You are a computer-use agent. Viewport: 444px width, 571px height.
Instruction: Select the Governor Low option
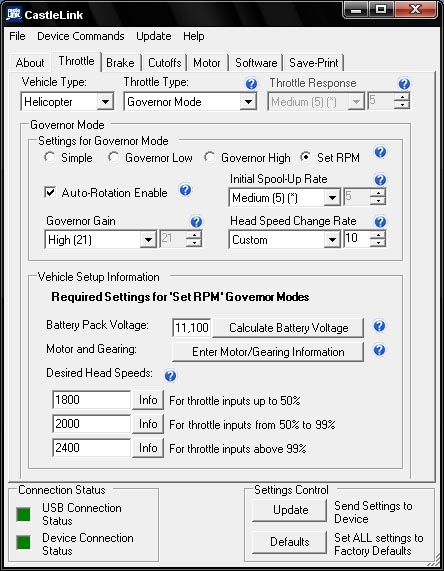coord(114,157)
